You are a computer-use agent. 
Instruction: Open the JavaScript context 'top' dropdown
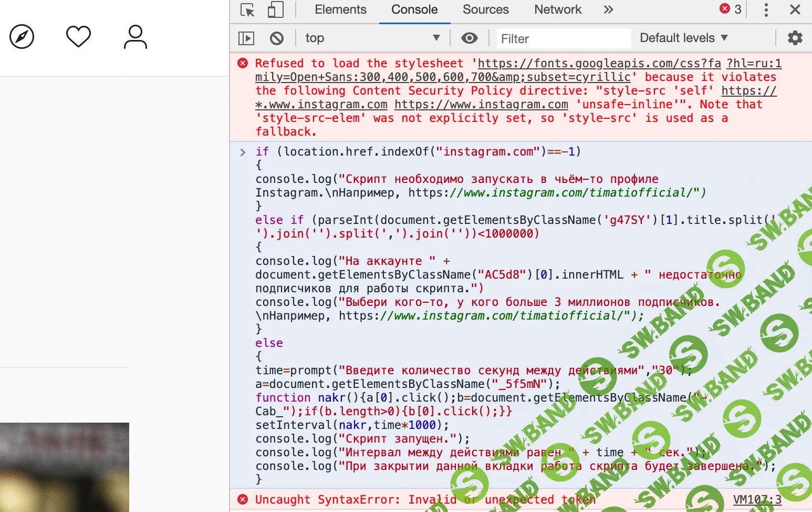[x=372, y=38]
